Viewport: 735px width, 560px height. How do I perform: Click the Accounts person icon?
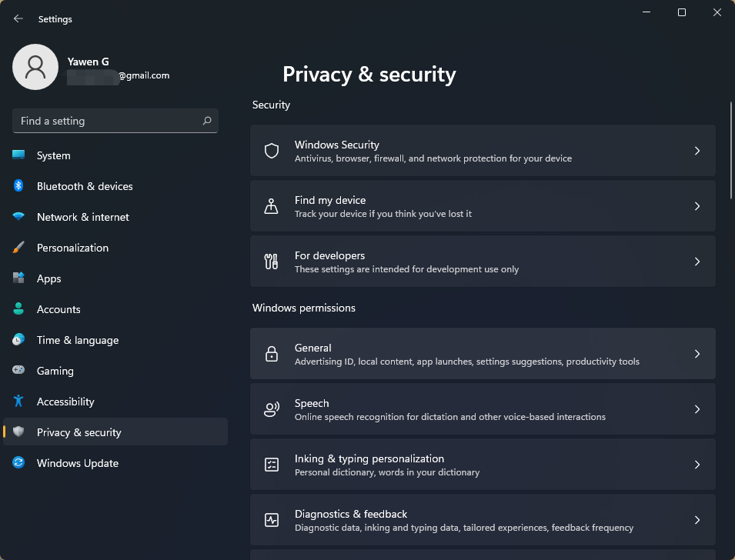(x=18, y=308)
